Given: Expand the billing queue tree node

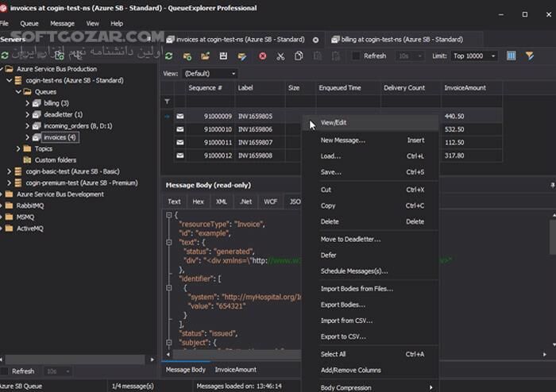Looking at the screenshot, I should (27, 103).
